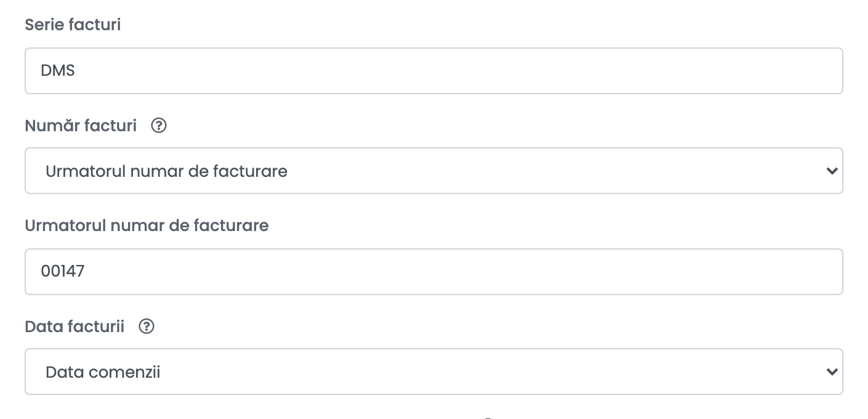The width and height of the screenshot is (868, 419).
Task: Click the 00147 value in number field
Action: point(63,271)
